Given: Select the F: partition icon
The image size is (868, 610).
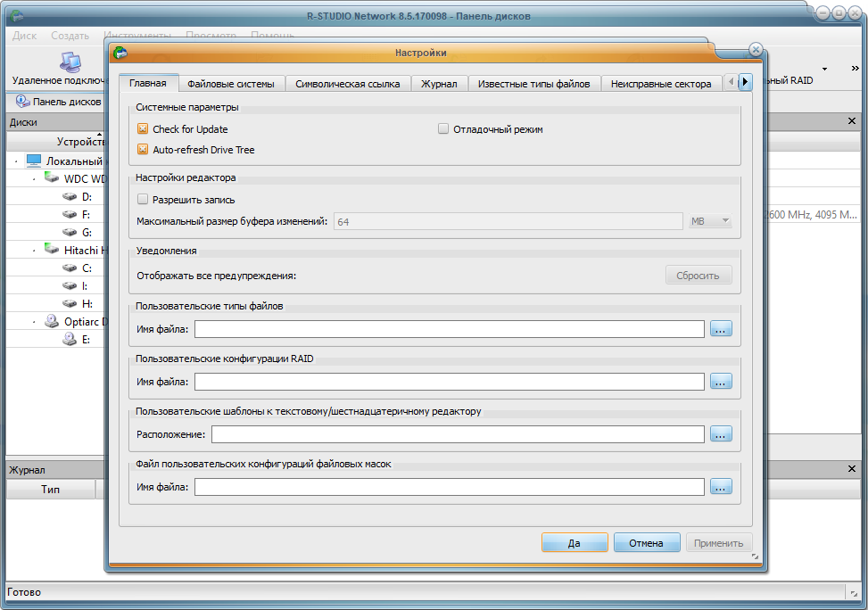Looking at the screenshot, I should pos(70,214).
